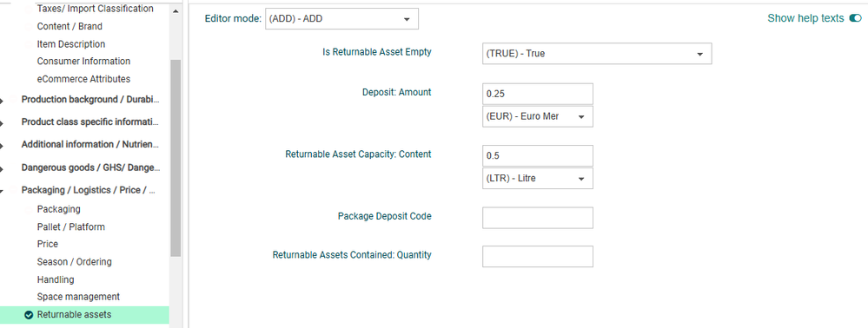Click the sidebar scrollbar thumb
Screen dimensions: 868x328
(x=176, y=158)
